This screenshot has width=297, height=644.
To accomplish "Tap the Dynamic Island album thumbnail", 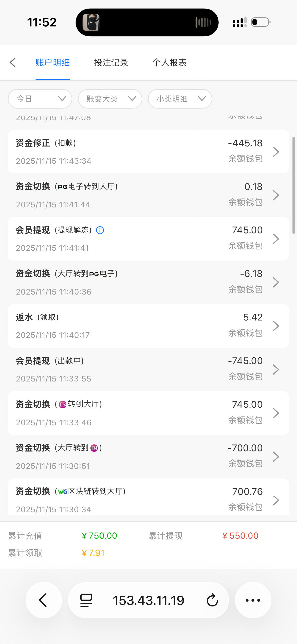I will pyautogui.click(x=91, y=22).
